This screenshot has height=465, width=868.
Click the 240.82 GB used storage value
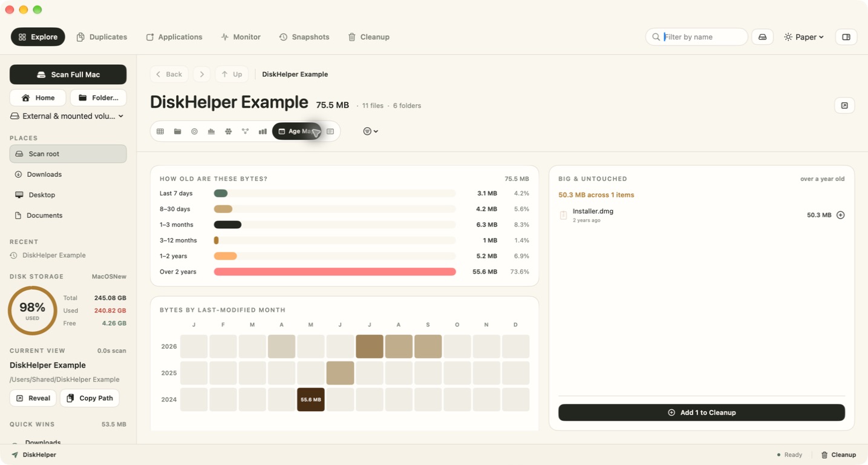pos(110,311)
